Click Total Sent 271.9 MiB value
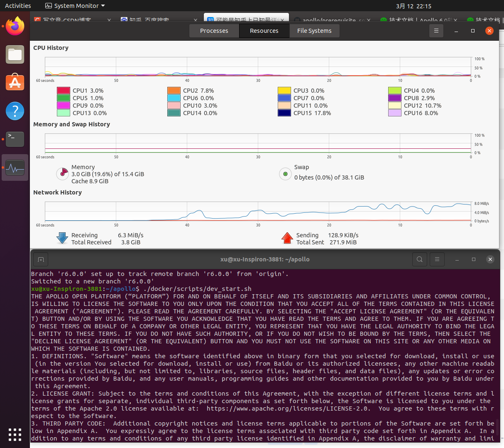The height and width of the screenshot is (448, 504). point(343,242)
